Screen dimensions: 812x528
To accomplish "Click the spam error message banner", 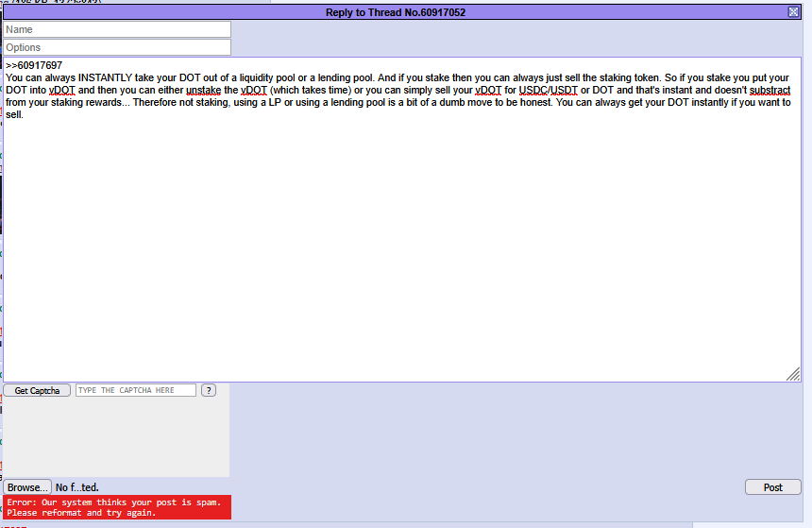I will pyautogui.click(x=117, y=507).
